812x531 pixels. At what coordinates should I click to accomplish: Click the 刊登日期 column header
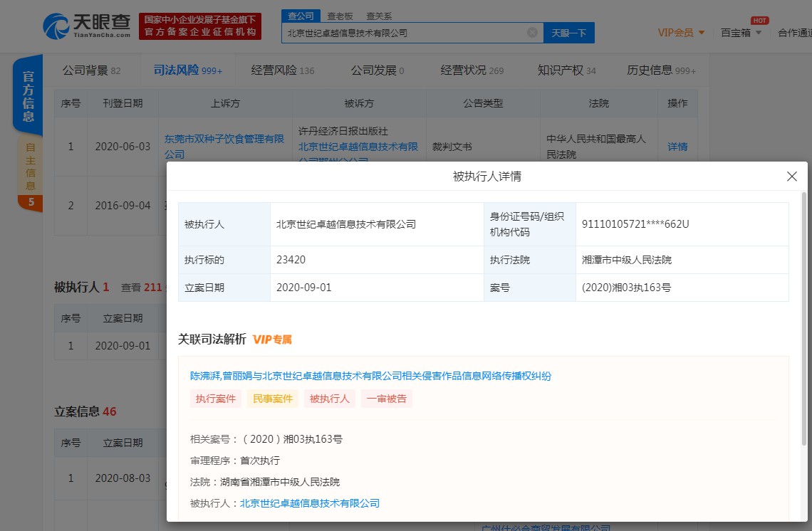coord(123,103)
